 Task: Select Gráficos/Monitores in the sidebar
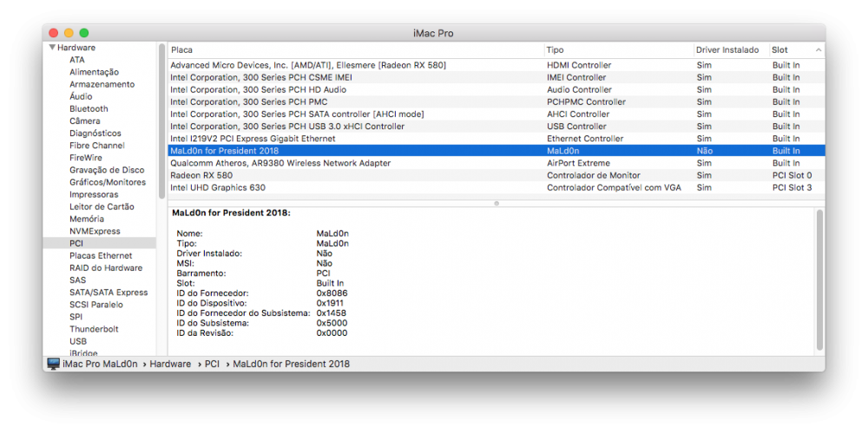[108, 182]
